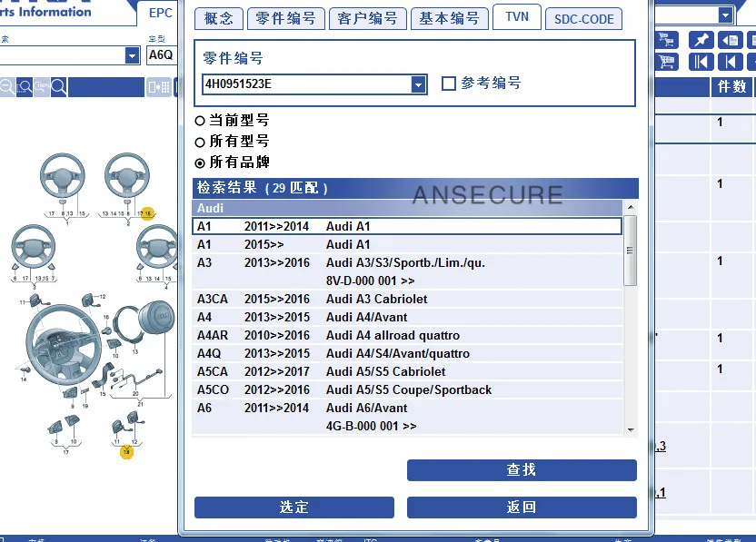This screenshot has height=542, width=756.
Task: Click the results list scroll-up arrow
Action: (631, 207)
